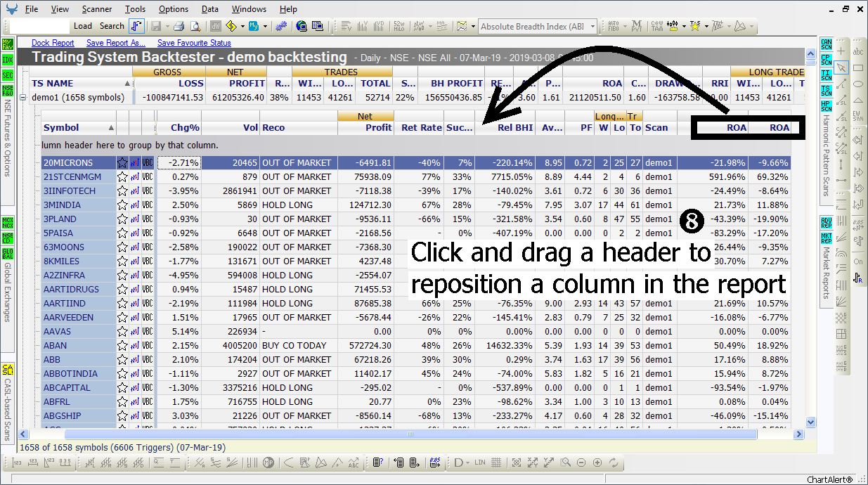Viewport: 868px width, 485px height.
Task: Click the HP SCN scan icon
Action: pyautogui.click(x=826, y=105)
